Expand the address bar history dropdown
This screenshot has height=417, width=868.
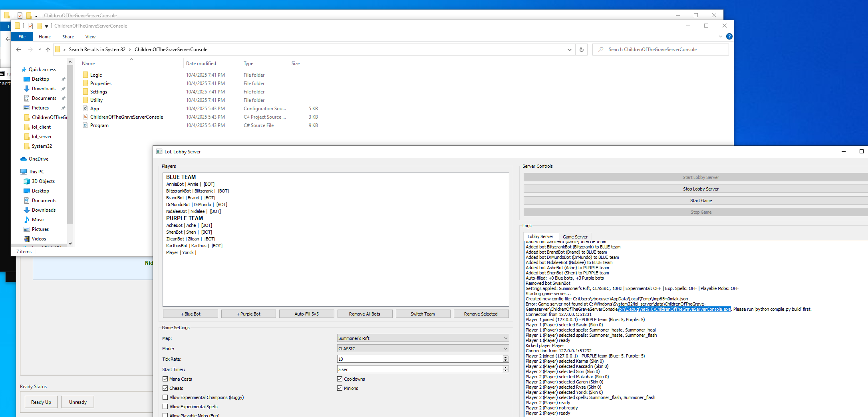click(569, 50)
